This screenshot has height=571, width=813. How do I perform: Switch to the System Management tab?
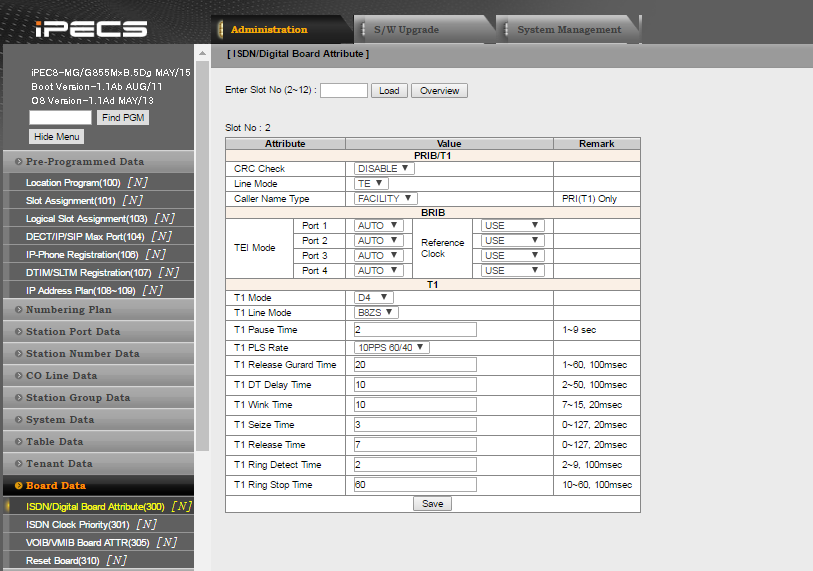pyautogui.click(x=569, y=30)
